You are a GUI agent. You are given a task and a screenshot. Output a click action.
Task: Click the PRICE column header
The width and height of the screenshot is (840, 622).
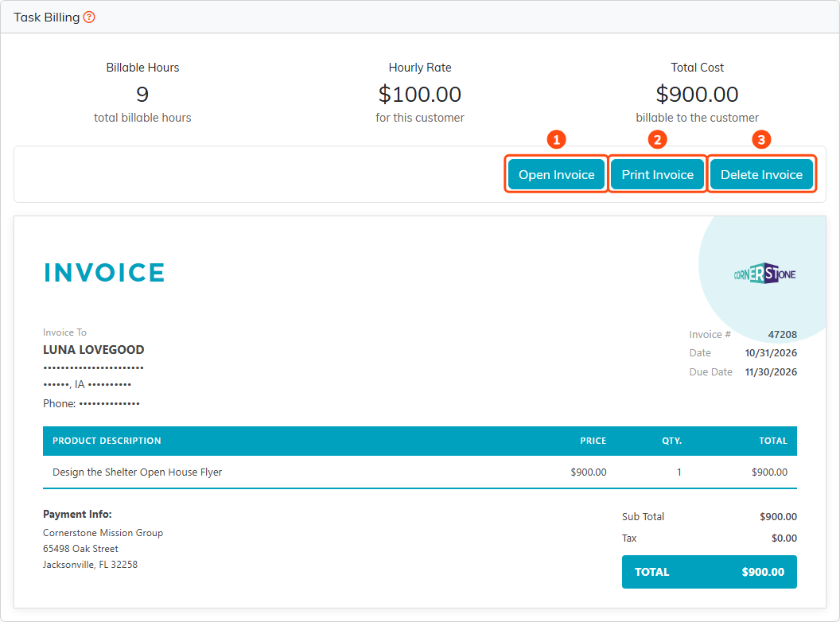593,441
